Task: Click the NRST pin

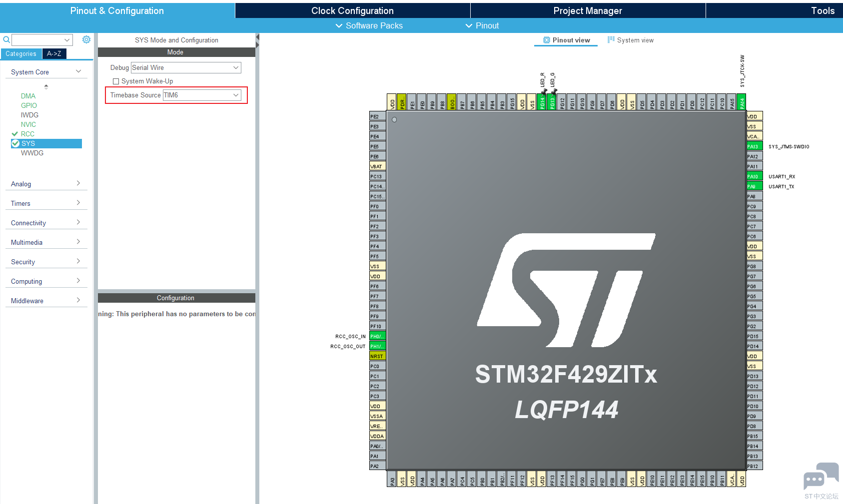Action: point(377,356)
